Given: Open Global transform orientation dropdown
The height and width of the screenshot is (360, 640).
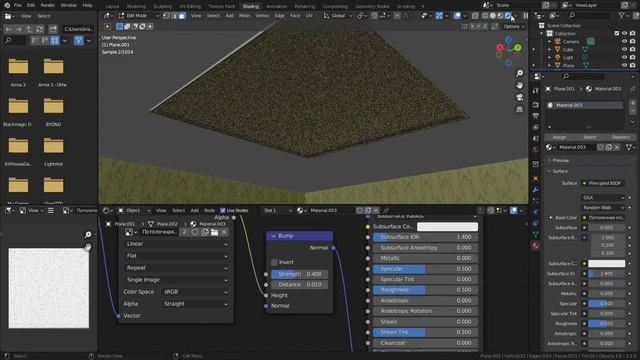Looking at the screenshot, I should pyautogui.click(x=338, y=16).
